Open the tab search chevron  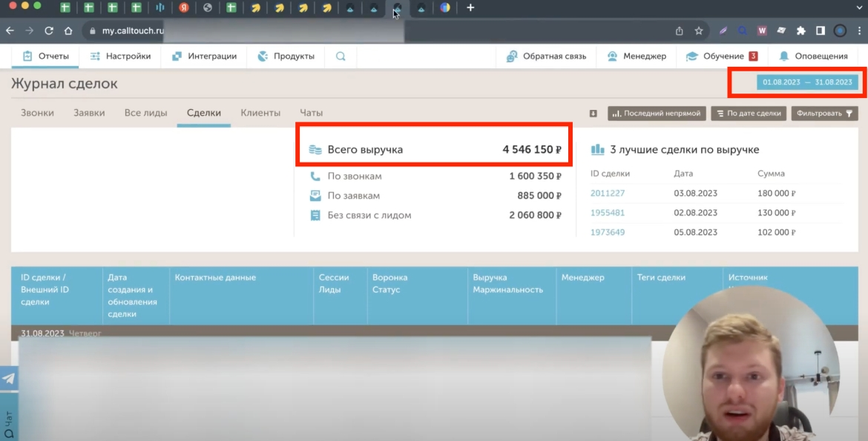pyautogui.click(x=859, y=7)
